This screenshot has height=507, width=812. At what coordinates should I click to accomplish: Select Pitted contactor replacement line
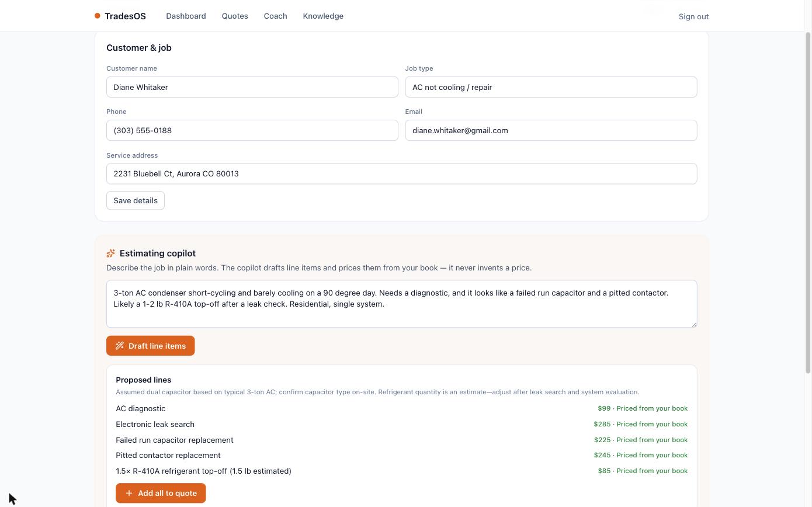pyautogui.click(x=402, y=455)
